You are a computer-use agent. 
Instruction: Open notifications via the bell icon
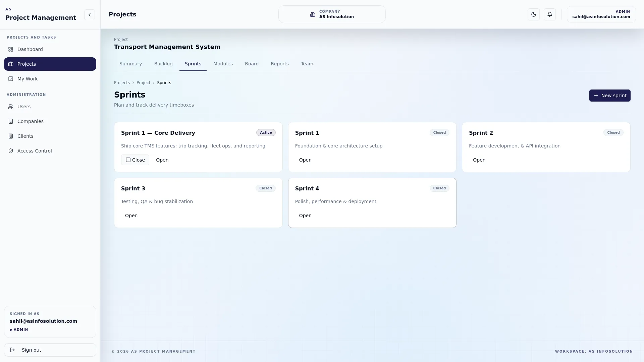tap(550, 14)
